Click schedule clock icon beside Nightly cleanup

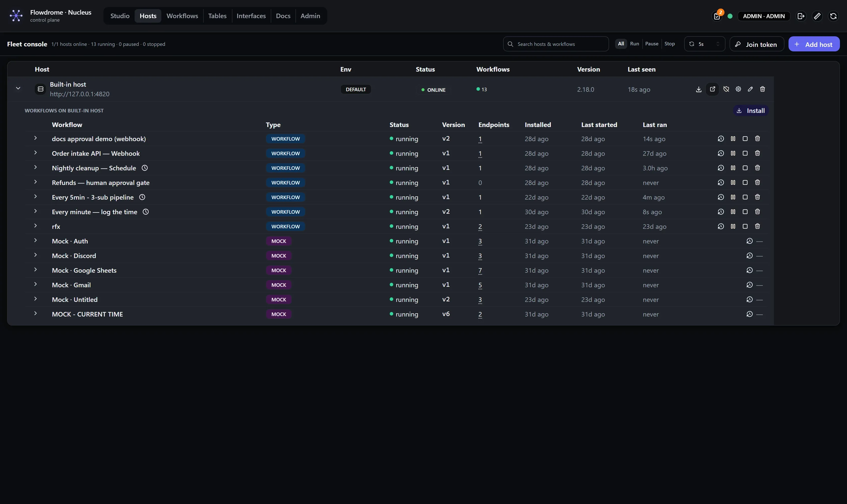pyautogui.click(x=144, y=168)
